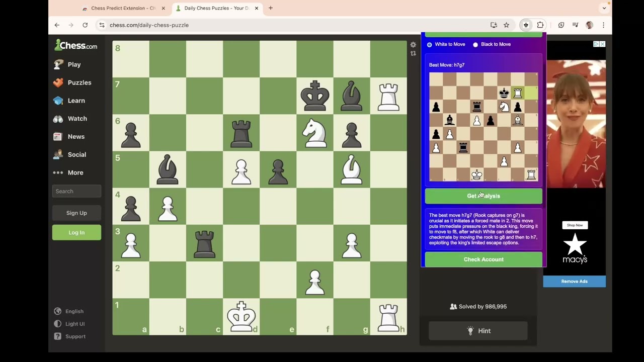Open the Puzzles section
Image resolution: width=644 pixels, height=362 pixels.
73,82
